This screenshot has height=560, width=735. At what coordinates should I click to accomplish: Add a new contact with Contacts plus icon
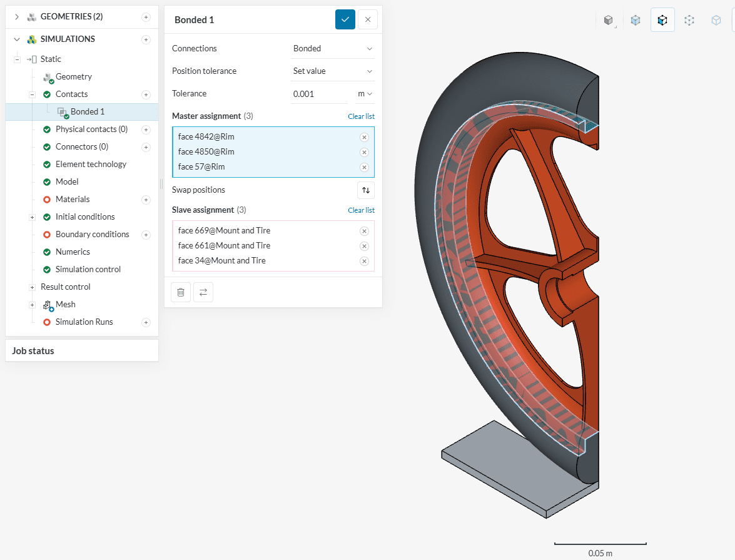coord(146,94)
